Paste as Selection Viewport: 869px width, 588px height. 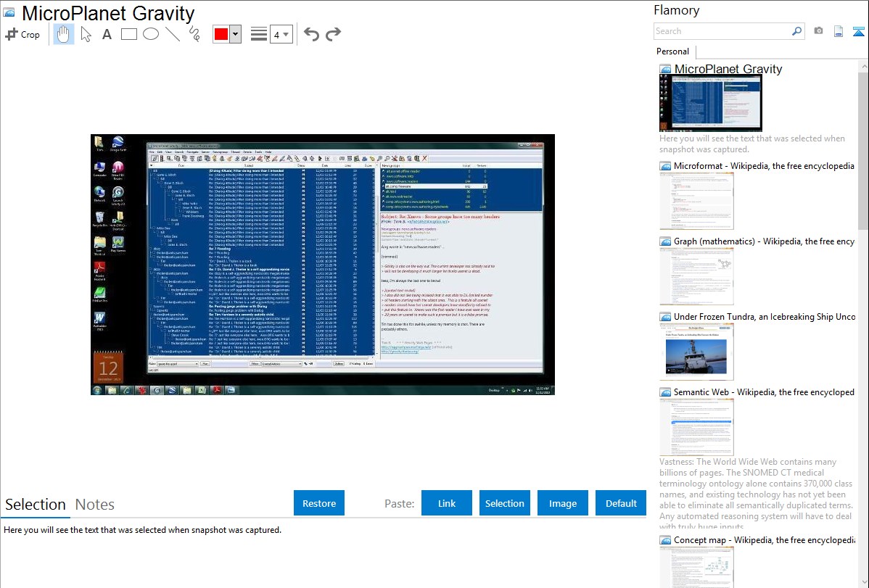(x=504, y=503)
